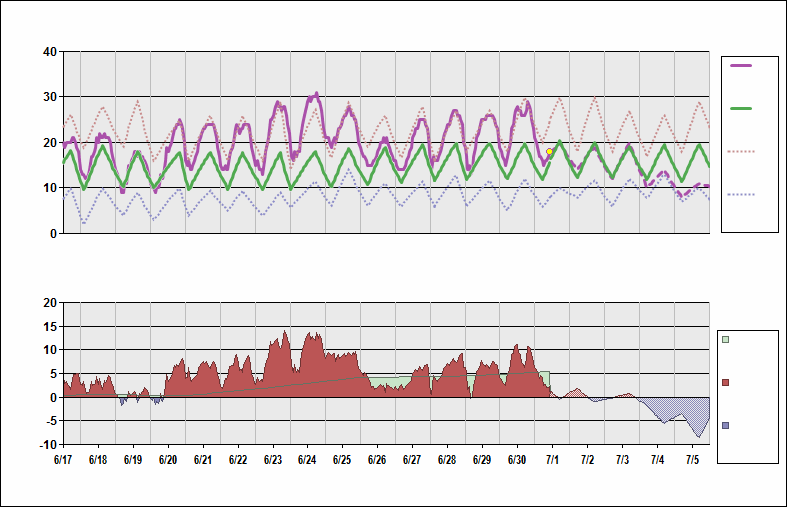Click the solid green line legend marker
Image resolution: width=787 pixels, height=507 pixels.
tap(741, 108)
